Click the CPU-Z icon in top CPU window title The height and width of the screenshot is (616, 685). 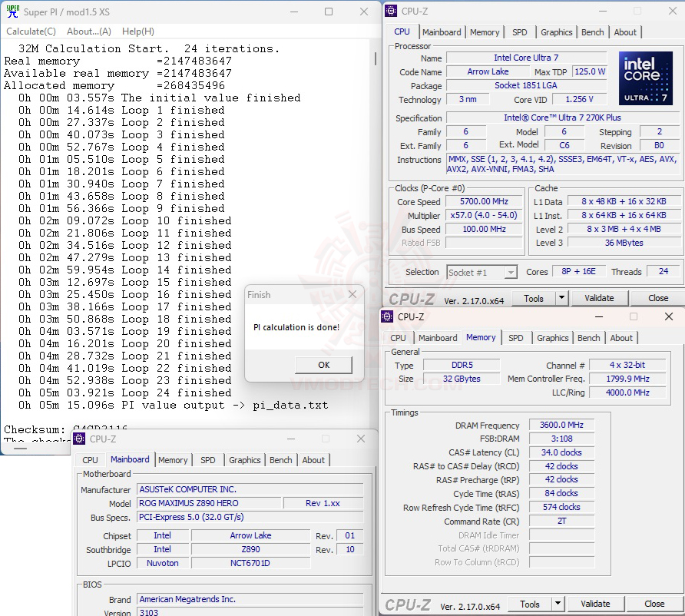[x=391, y=11]
